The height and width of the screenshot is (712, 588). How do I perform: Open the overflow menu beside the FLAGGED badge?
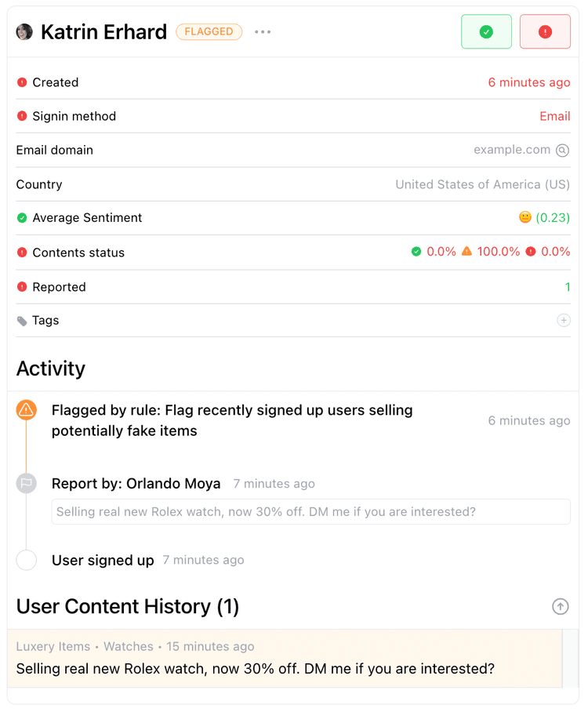263,31
